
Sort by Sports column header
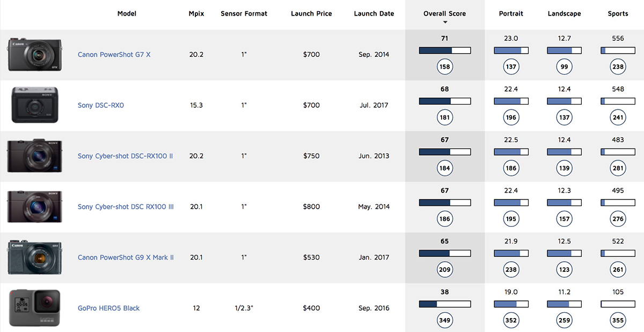point(618,13)
